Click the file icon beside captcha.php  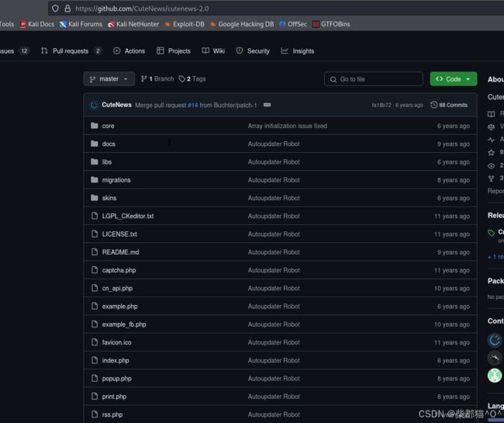tap(94, 270)
